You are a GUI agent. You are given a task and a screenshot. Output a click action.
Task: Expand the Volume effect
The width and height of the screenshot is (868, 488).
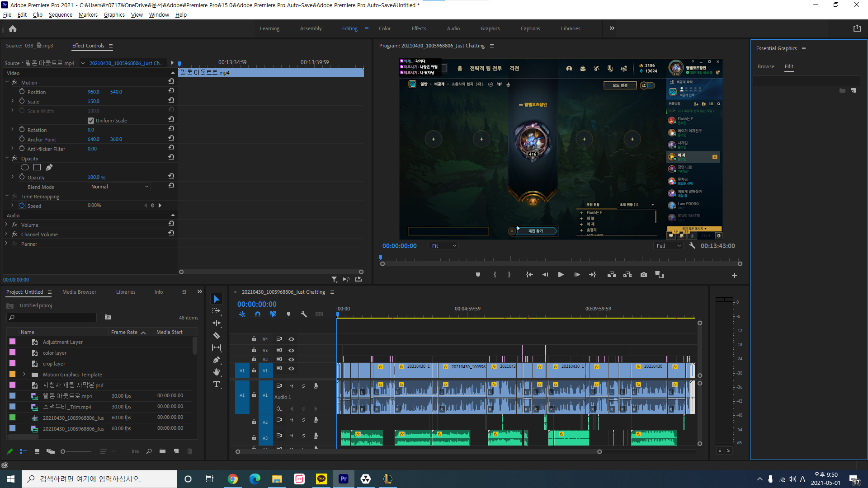coord(6,225)
